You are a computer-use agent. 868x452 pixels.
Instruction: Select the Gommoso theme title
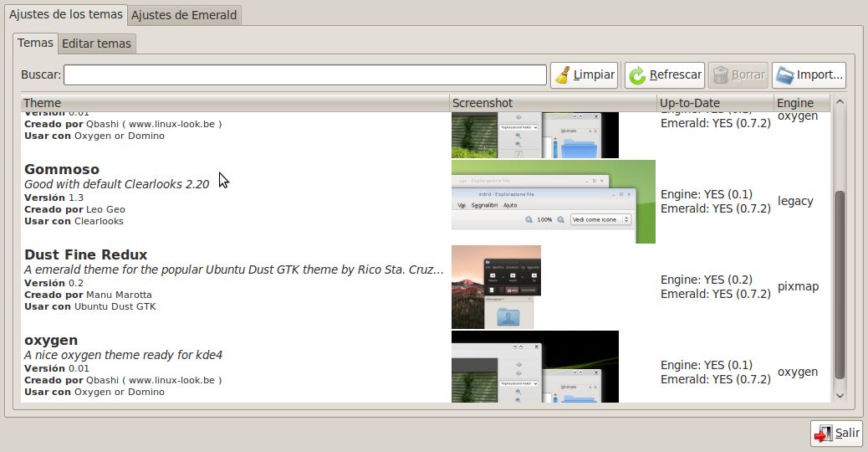[62, 169]
